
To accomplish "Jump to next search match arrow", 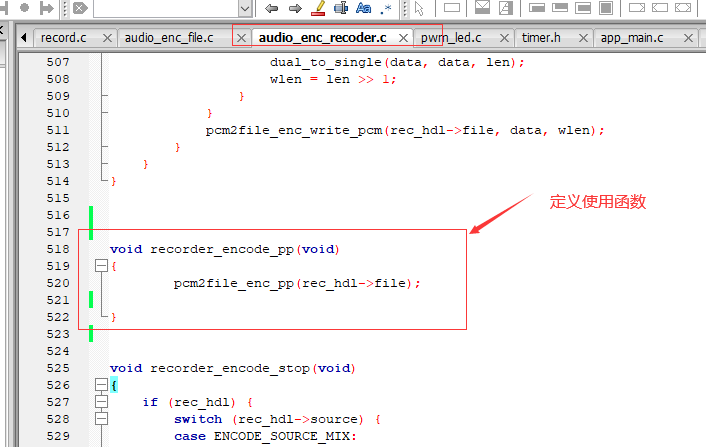I will 295,8.
